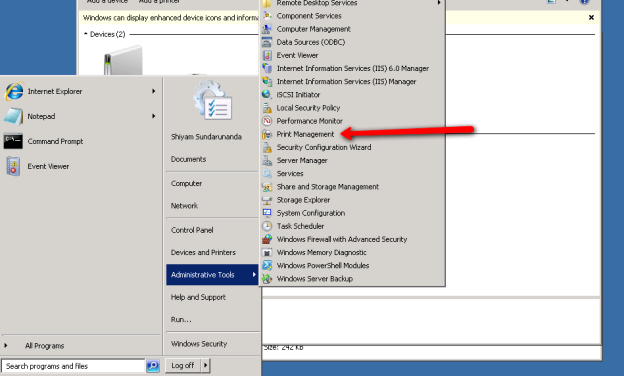This screenshot has width=624, height=376.
Task: Show All Programs list
Action: [x=44, y=346]
